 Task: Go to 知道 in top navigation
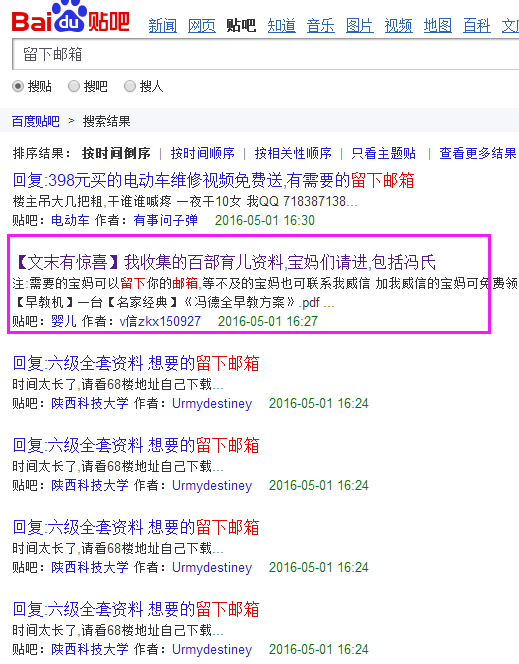282,26
